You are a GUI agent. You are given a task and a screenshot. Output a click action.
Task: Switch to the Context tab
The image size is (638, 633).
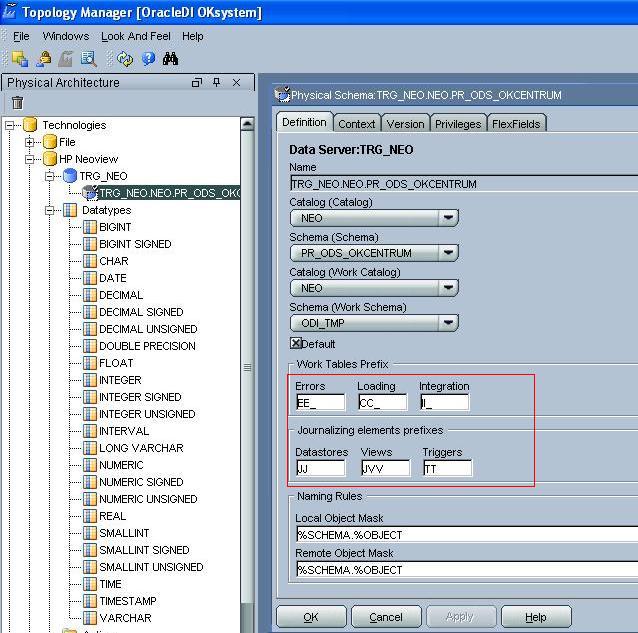pos(357,124)
